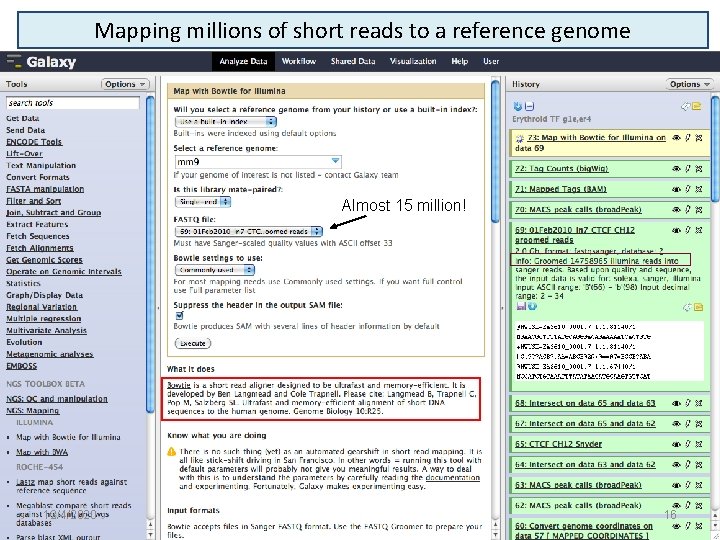
Task: Click the Tools panel vertical scrollbar
Action: (x=150, y=253)
